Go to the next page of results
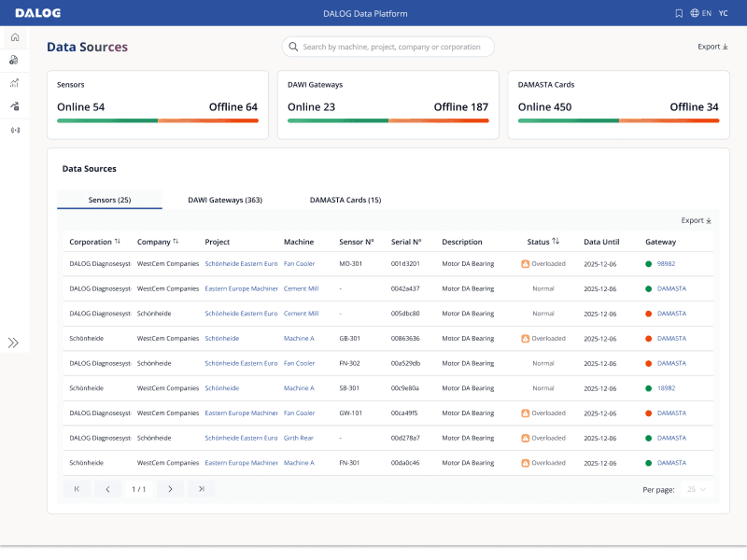The width and height of the screenshot is (747, 560). click(170, 489)
